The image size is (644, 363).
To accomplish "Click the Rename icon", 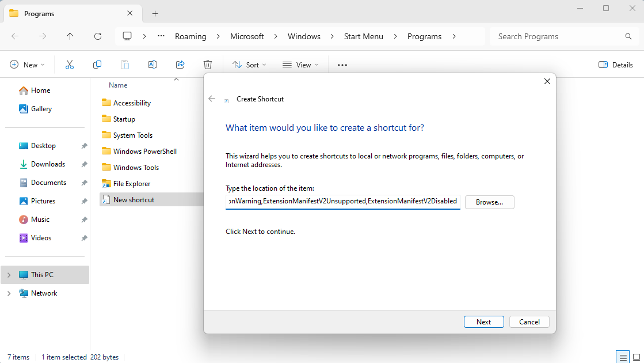I will tap(153, 65).
